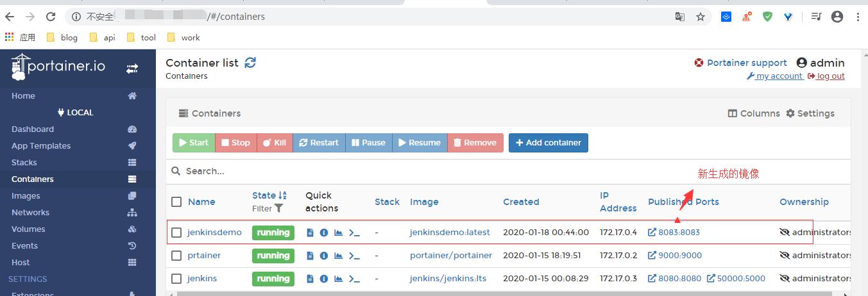The width and height of the screenshot is (868, 296).
Task: Sort by Published Ports header
Action: click(683, 202)
